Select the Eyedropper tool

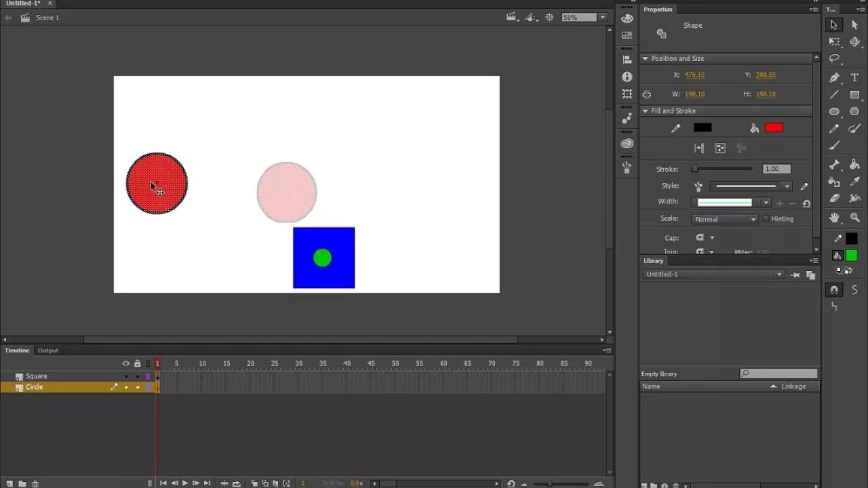click(854, 182)
